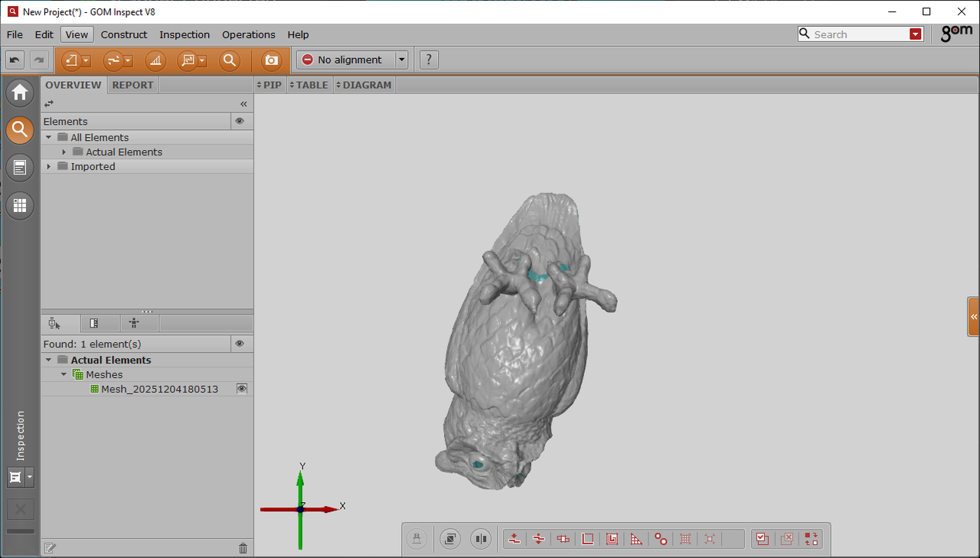This screenshot has height=558, width=980.
Task: Switch to the REPORT tab
Action: [132, 85]
